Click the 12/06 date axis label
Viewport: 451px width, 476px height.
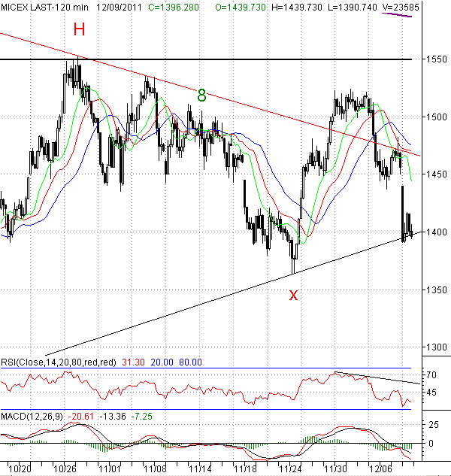(380, 469)
